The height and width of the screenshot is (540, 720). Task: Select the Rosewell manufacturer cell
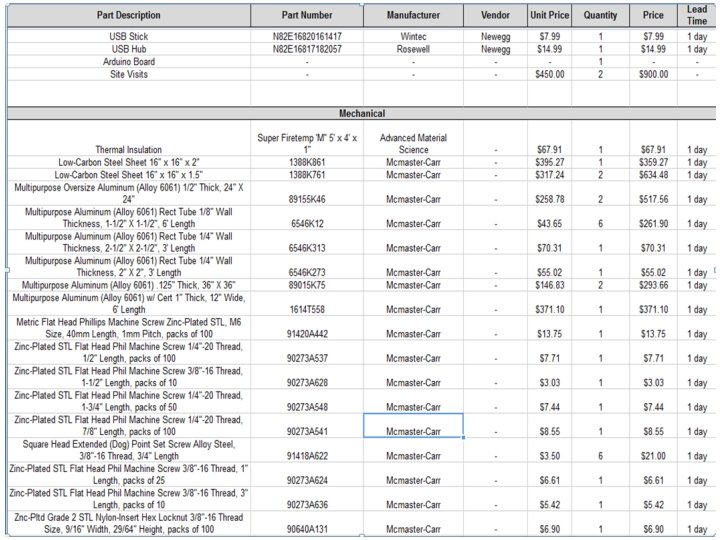point(413,49)
